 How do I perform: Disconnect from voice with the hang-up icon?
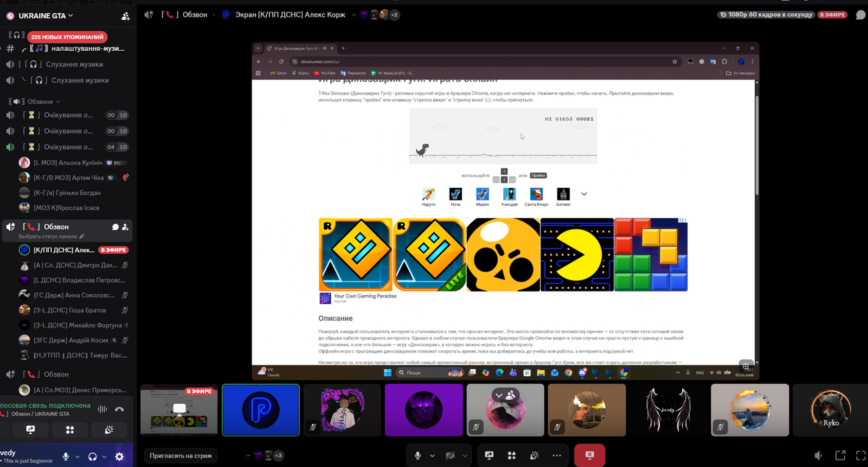pos(119,409)
